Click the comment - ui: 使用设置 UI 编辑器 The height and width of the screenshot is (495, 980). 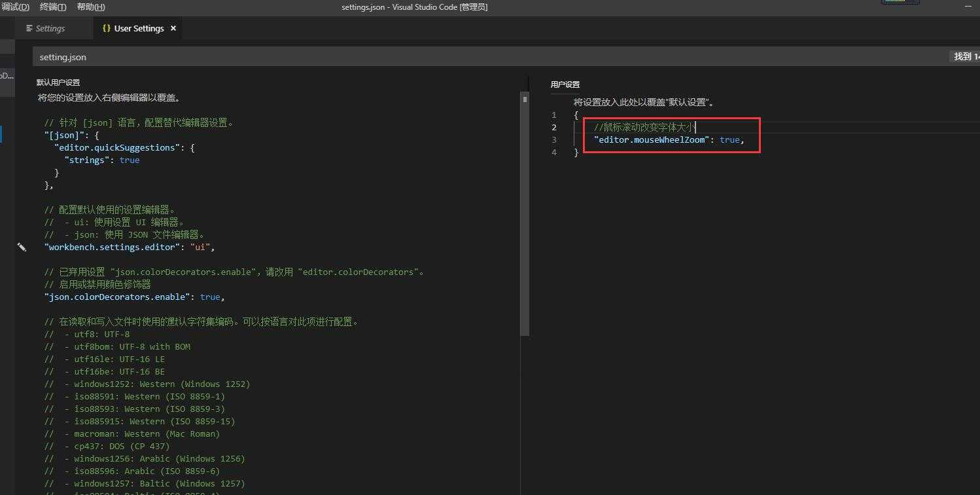[x=114, y=222]
